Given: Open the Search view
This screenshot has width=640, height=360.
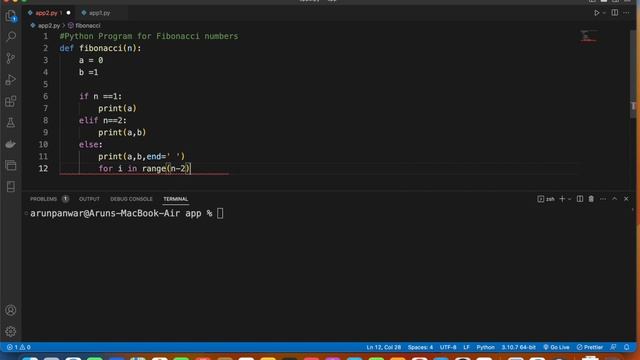Looking at the screenshot, I should click(x=11, y=37).
